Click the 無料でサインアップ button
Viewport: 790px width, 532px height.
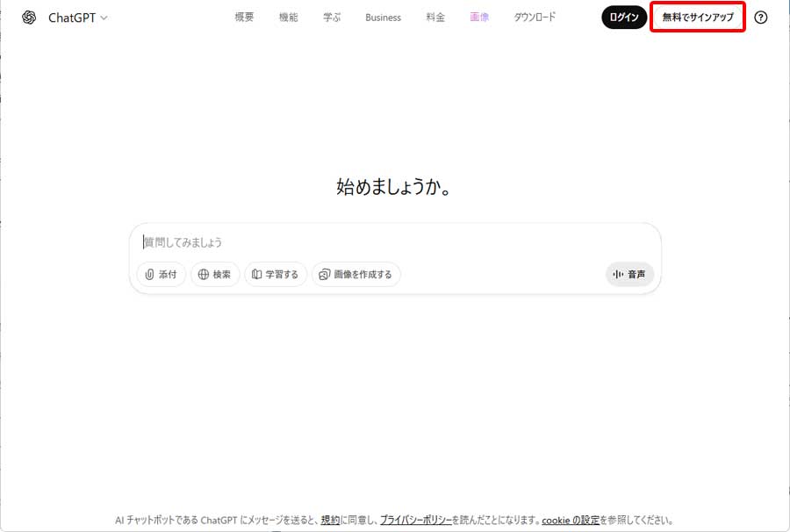coord(697,17)
